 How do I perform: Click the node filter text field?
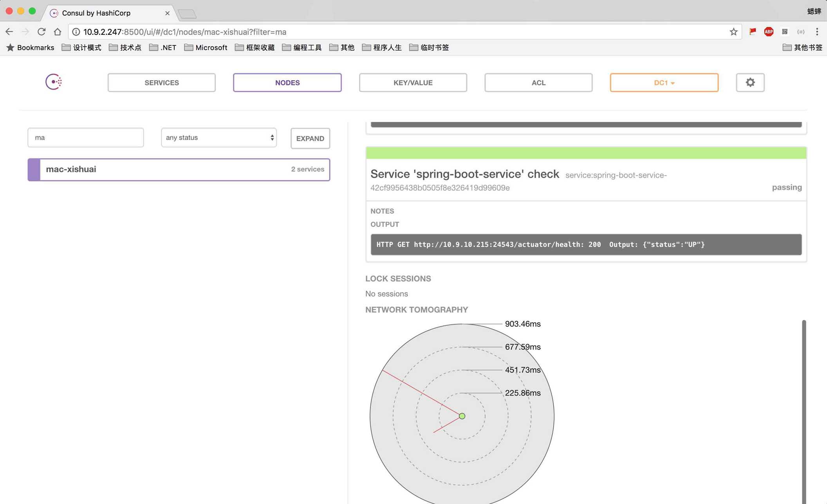85,137
